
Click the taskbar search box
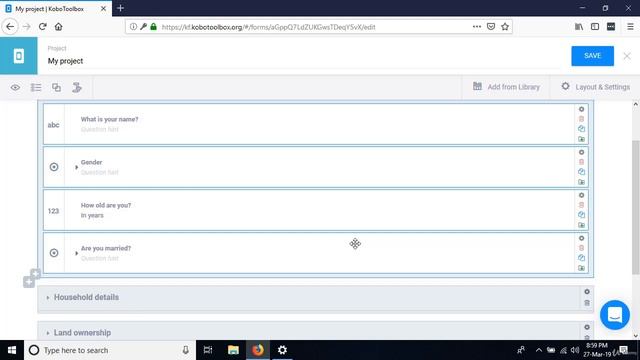click(x=110, y=350)
